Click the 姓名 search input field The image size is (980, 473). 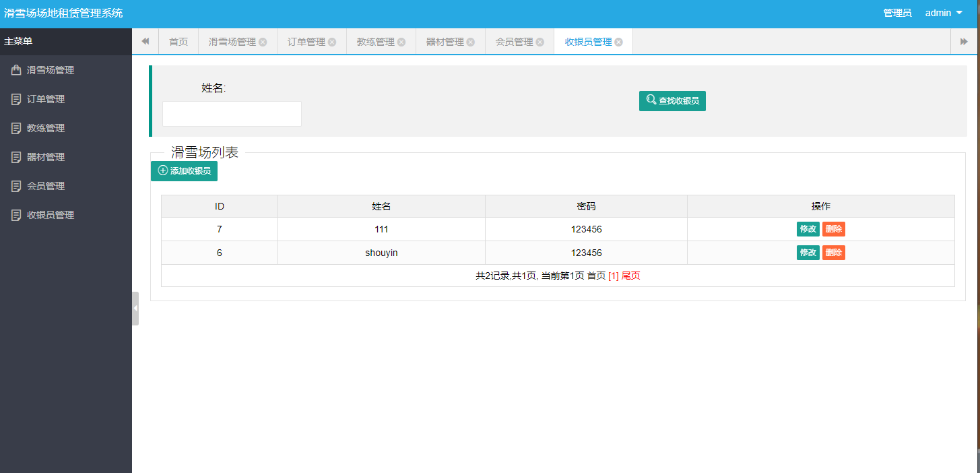232,113
